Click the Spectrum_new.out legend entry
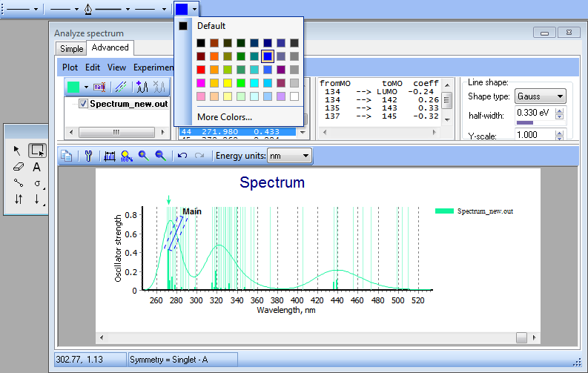 (474, 211)
